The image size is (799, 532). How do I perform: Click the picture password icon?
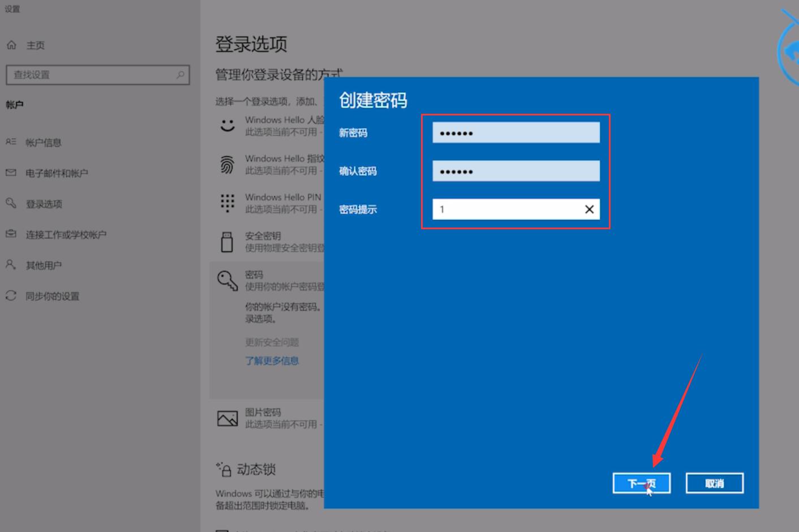click(227, 418)
